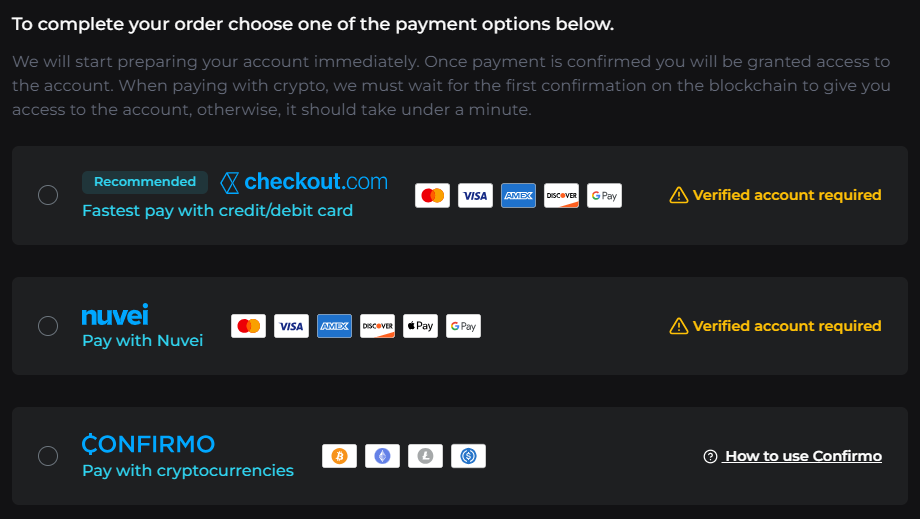Screen dimensions: 920x519
Task: Choose the Nuvei payment radio option
Action: [48, 326]
